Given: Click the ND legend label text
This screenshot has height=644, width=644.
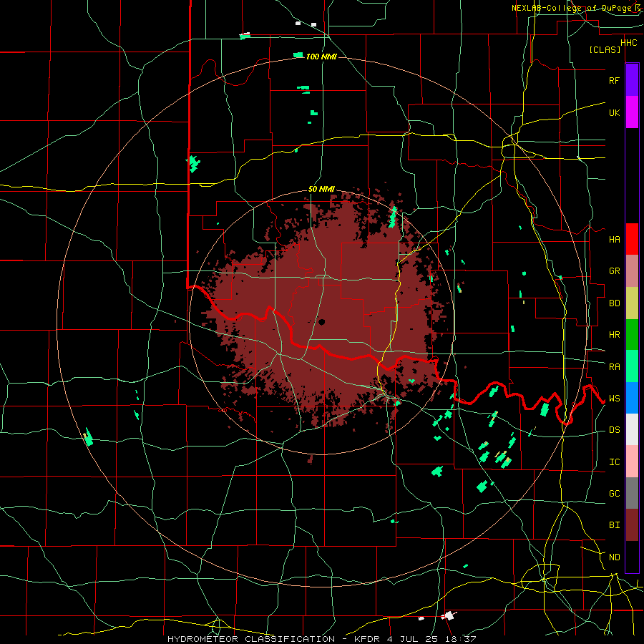Looking at the screenshot, I should [614, 557].
